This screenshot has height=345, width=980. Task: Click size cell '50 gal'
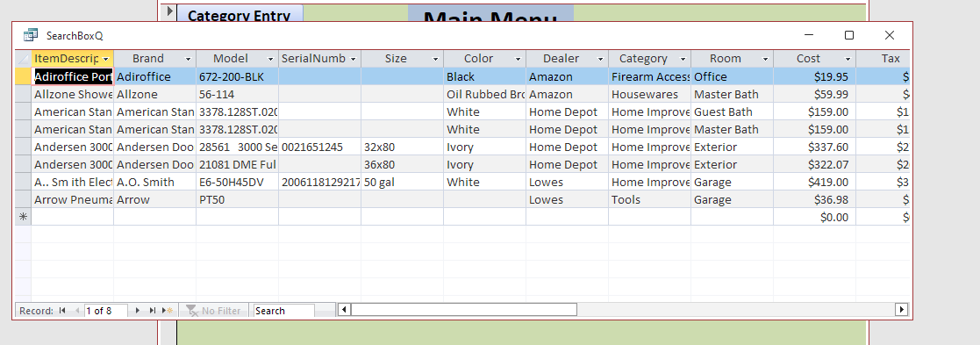[402, 182]
